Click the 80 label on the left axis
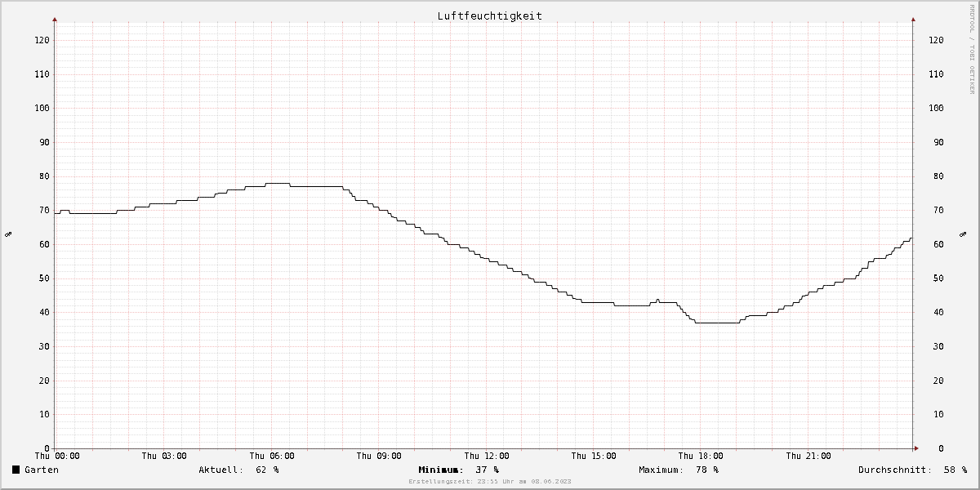 coord(43,176)
